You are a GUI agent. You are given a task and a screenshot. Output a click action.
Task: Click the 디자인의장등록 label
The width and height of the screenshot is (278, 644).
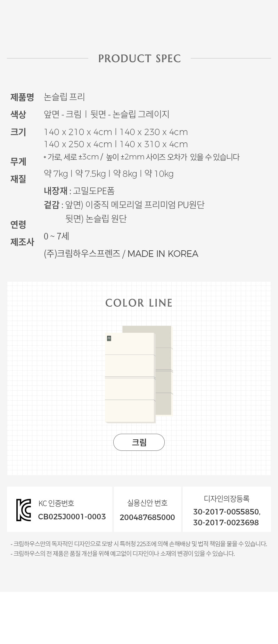point(227,498)
